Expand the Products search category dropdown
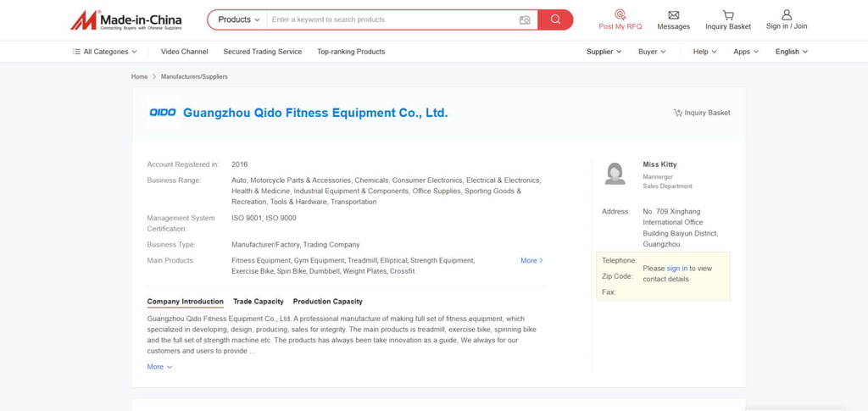 click(x=238, y=19)
